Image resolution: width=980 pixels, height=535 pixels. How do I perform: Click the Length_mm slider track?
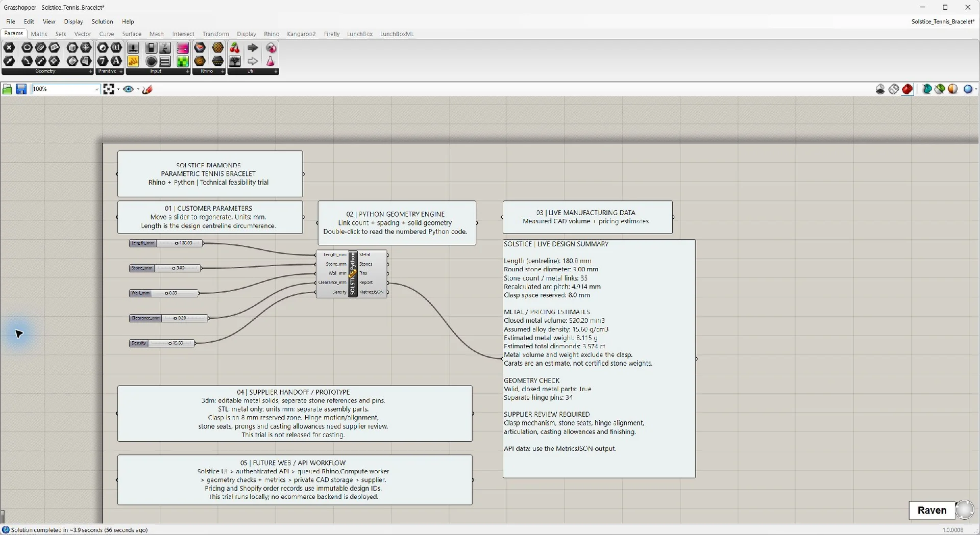click(179, 243)
